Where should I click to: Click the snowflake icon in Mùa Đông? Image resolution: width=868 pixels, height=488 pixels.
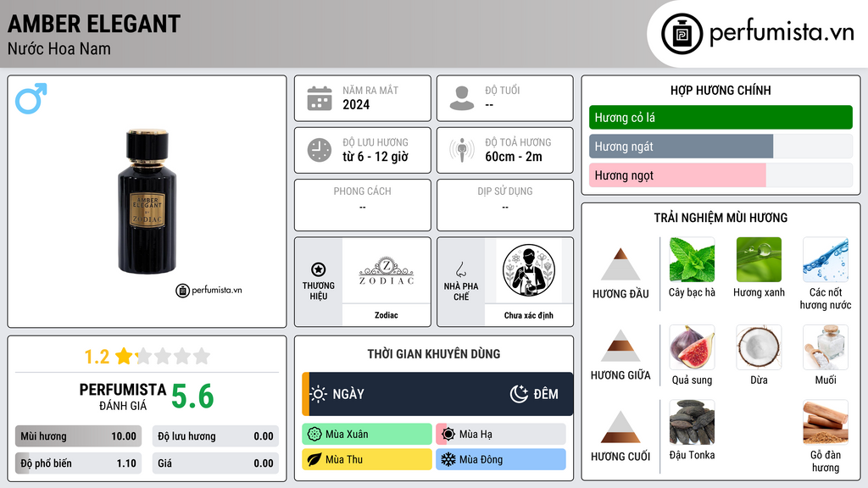(448, 460)
